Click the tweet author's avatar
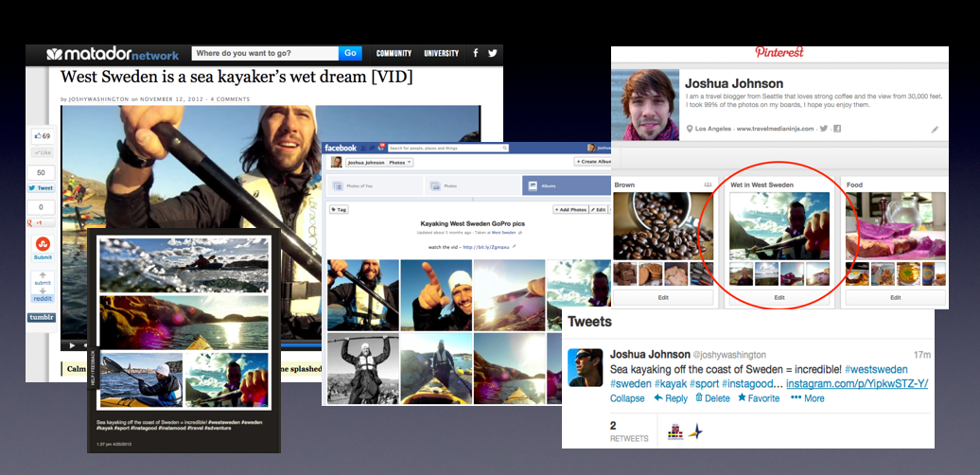 tap(585, 367)
